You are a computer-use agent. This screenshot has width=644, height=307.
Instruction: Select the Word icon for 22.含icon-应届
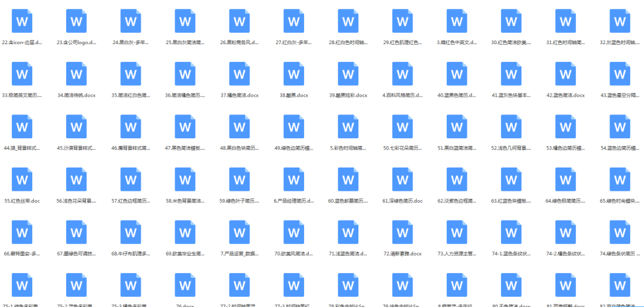22,21
